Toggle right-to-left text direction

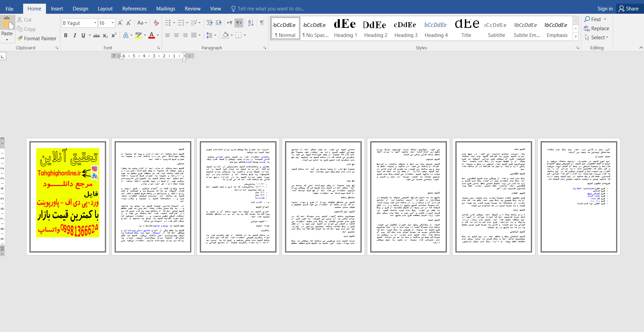pyautogui.click(x=239, y=23)
